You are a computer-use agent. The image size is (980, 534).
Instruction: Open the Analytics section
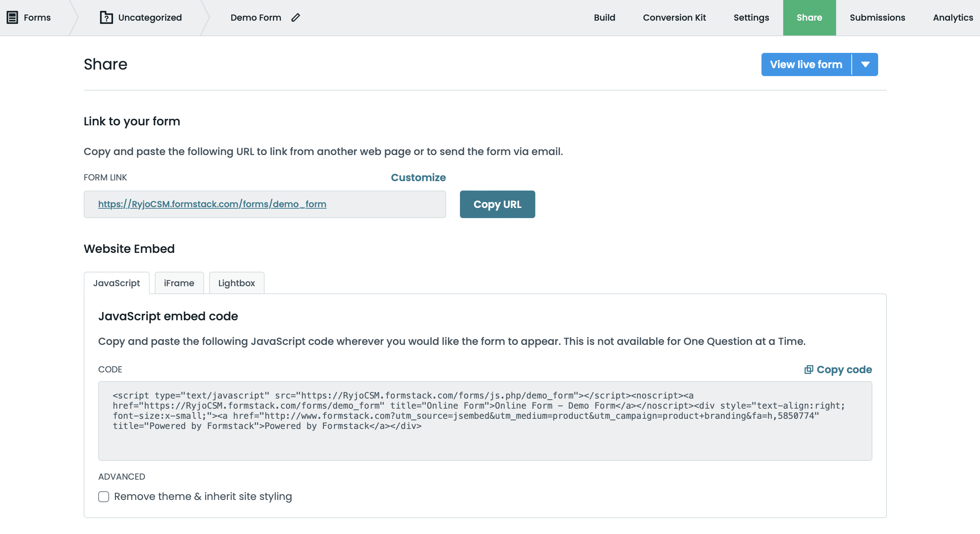pyautogui.click(x=952, y=17)
